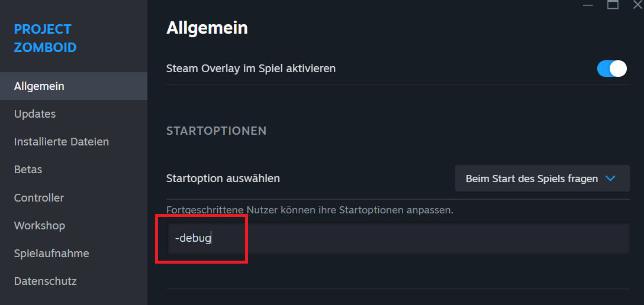Click the 'Steam Overlay im Spiel aktivieren' label
The width and height of the screenshot is (644, 305).
click(251, 69)
